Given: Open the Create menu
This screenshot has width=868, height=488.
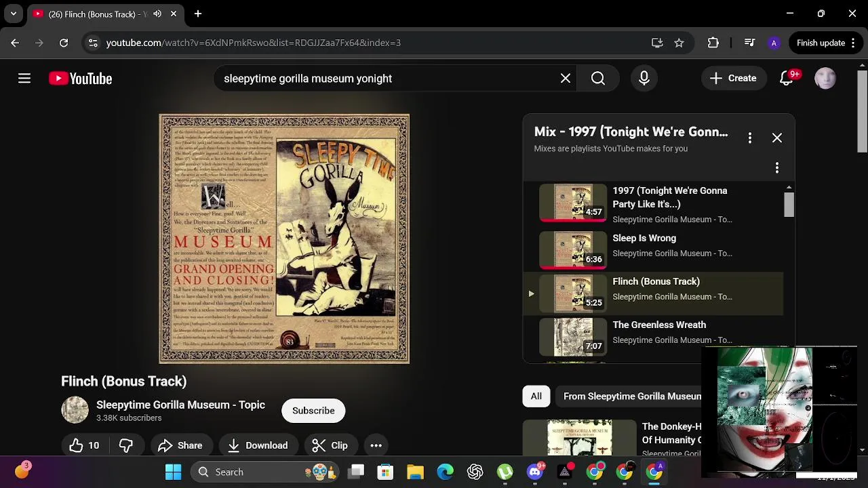Looking at the screenshot, I should click(733, 79).
